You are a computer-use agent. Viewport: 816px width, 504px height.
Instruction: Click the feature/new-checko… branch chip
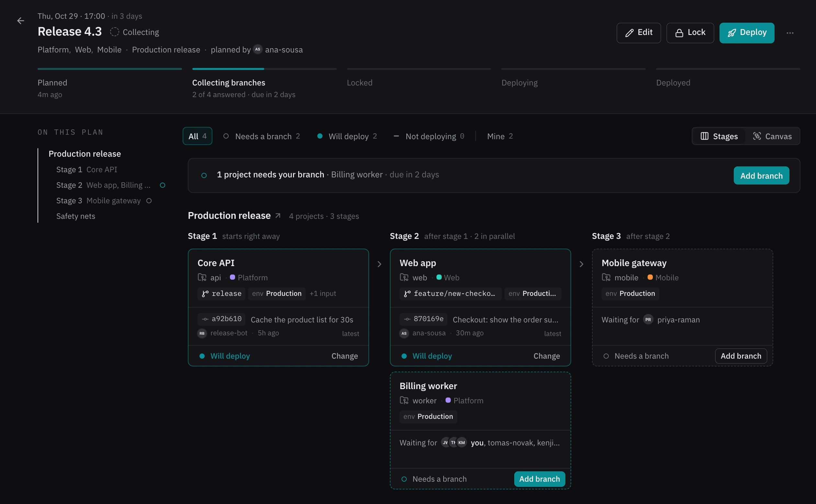450,294
